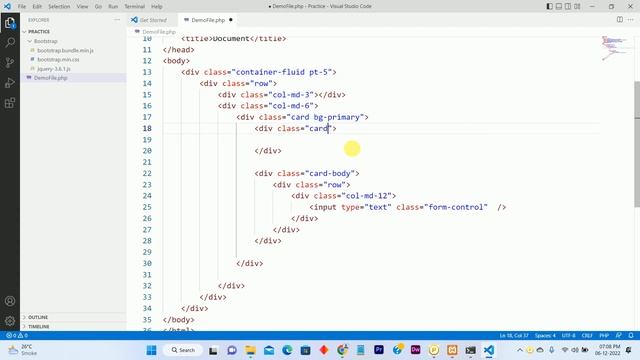This screenshot has width=640, height=360.
Task: Click the code minimap preview
Action: [x=614, y=48]
